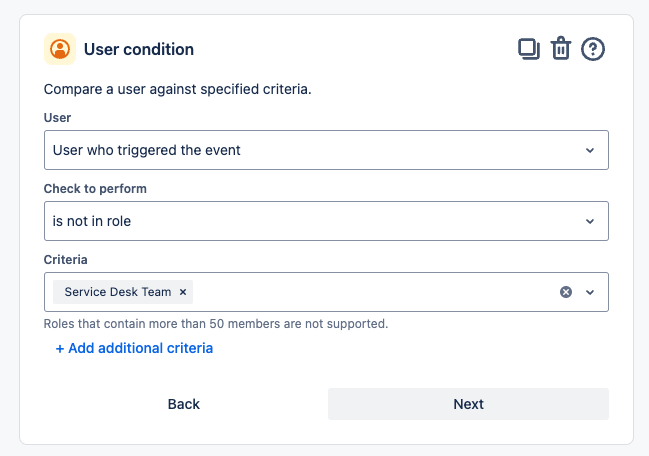
Task: Open the 'is not in role' dropdown
Action: (310, 221)
